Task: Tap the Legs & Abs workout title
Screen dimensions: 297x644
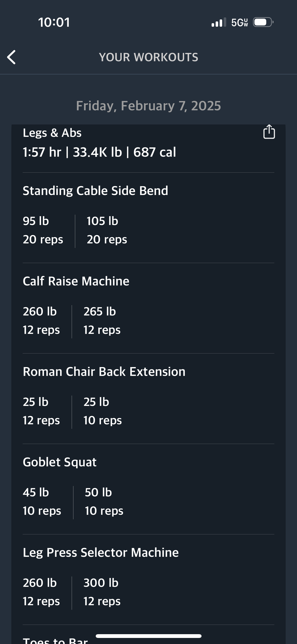Action: click(52, 133)
